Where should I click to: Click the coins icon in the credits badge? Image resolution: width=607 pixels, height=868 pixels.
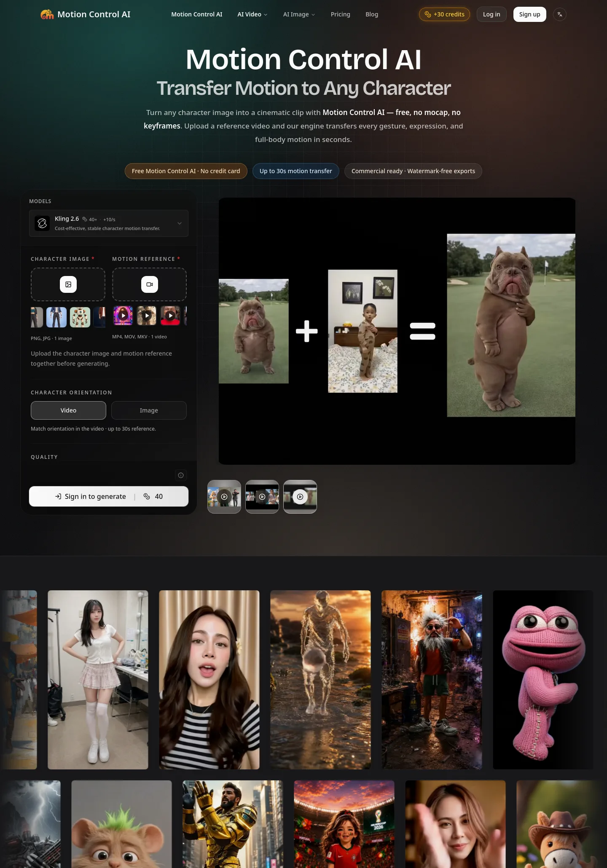[x=428, y=14]
